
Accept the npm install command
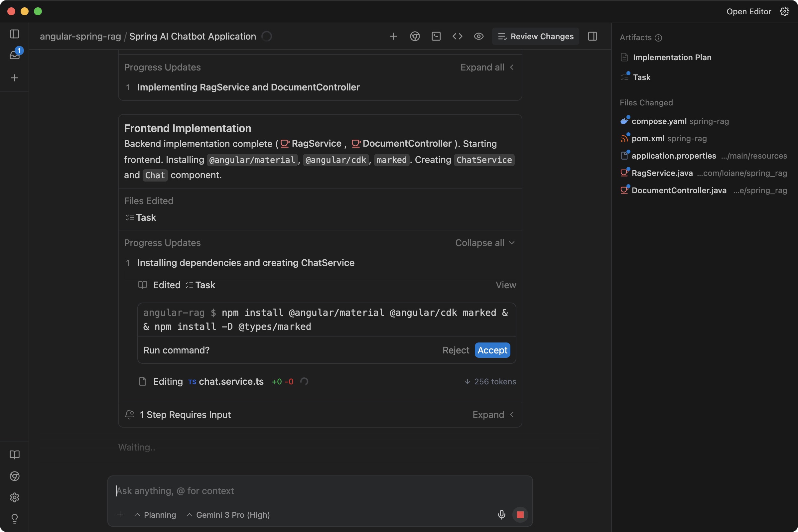pos(492,350)
